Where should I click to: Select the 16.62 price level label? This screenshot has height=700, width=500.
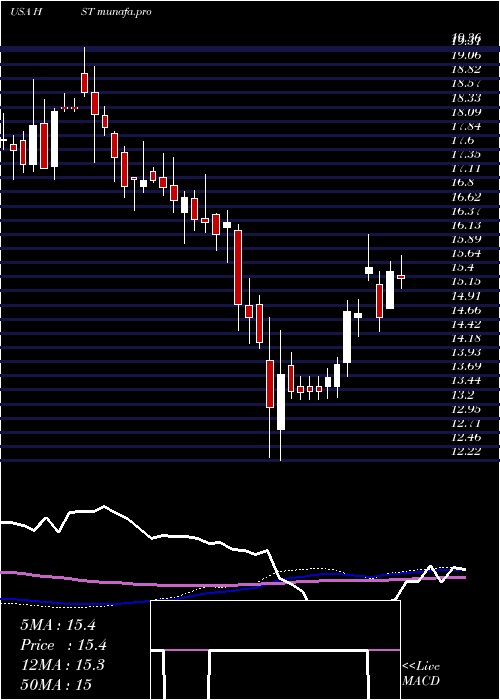pyautogui.click(x=466, y=197)
